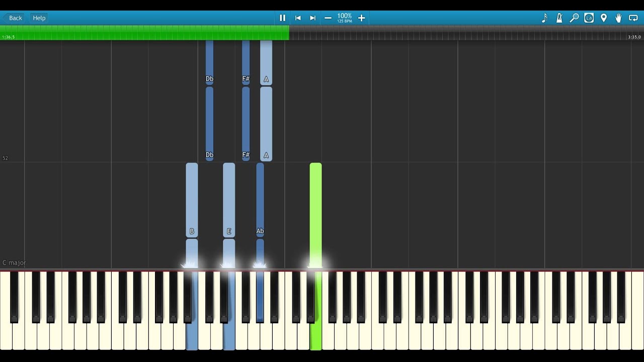The height and width of the screenshot is (362, 644).
Task: Open the Help menu
Action: pos(39,18)
